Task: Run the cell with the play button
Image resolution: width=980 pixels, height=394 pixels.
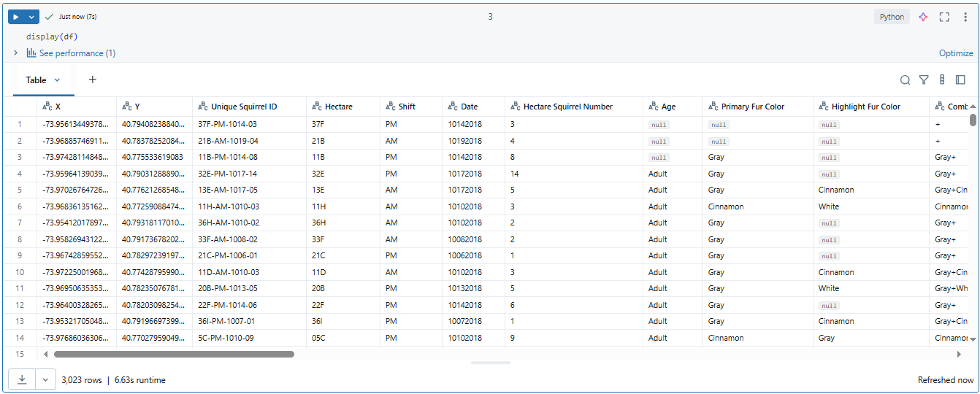Action: pyautogui.click(x=16, y=17)
